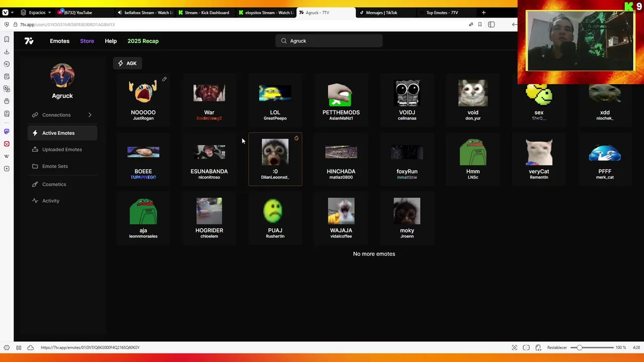Open the ESUNABANDA emote
The height and width of the screenshot is (362, 644).
tap(209, 159)
